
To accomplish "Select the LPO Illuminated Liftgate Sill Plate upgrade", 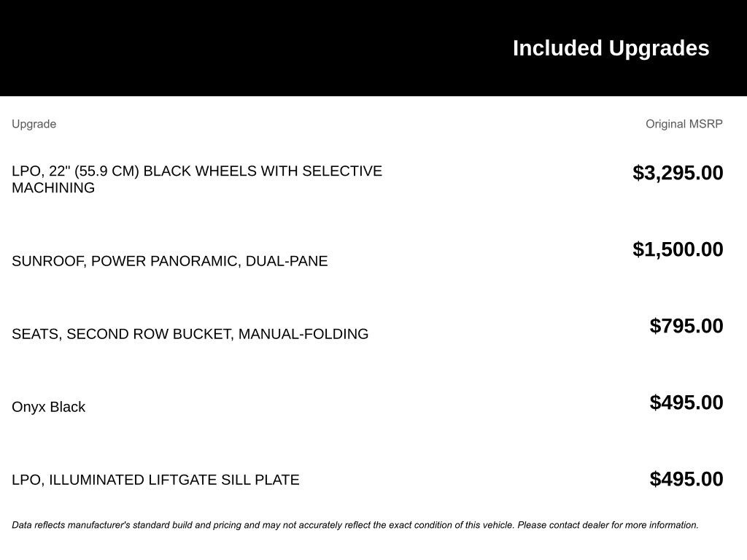I will coord(155,480).
